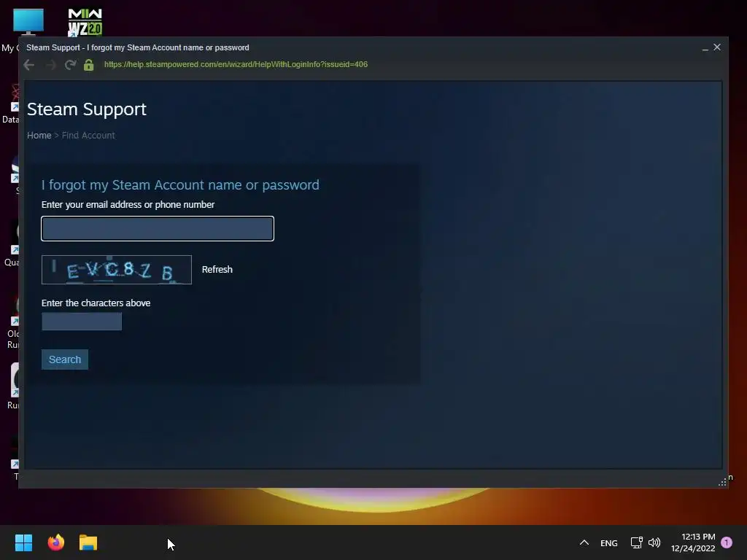This screenshot has height=560, width=747.
Task: Minimize the Steam Support window
Action: 705,47
